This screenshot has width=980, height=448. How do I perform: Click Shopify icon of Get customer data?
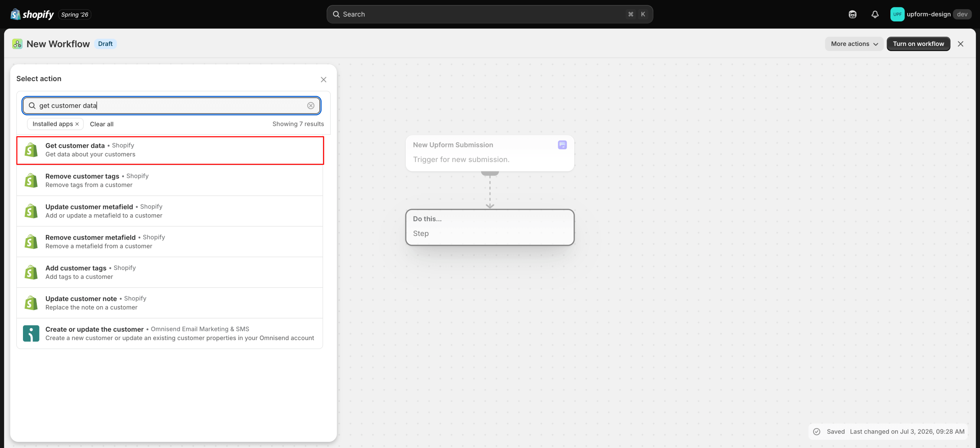(x=31, y=150)
